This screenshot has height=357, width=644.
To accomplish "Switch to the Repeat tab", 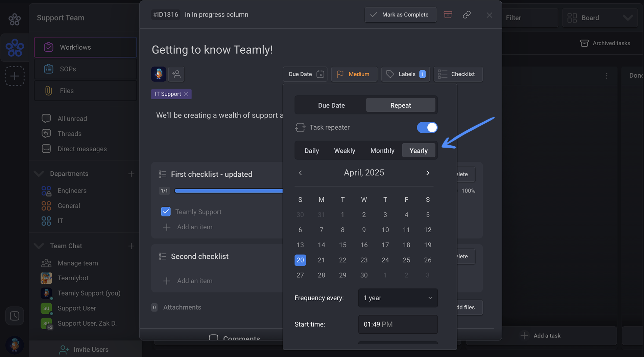I will tap(401, 105).
